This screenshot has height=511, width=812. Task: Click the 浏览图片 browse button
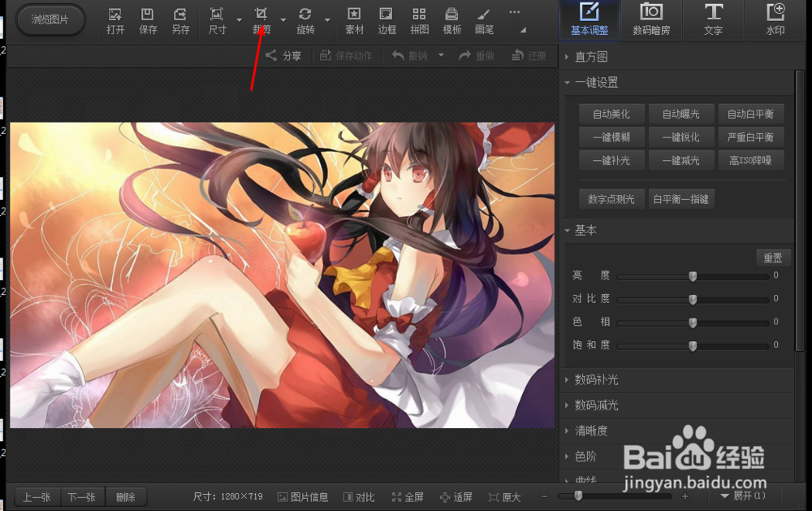50,19
